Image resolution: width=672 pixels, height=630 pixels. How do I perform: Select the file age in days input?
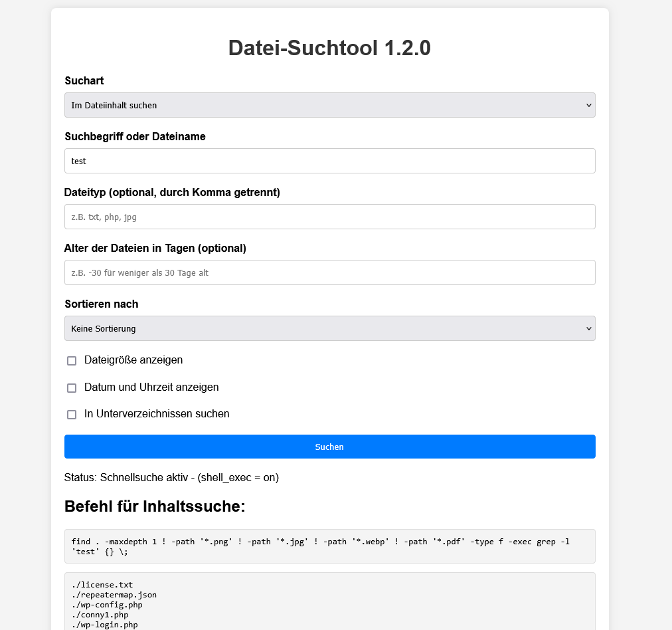click(x=329, y=272)
